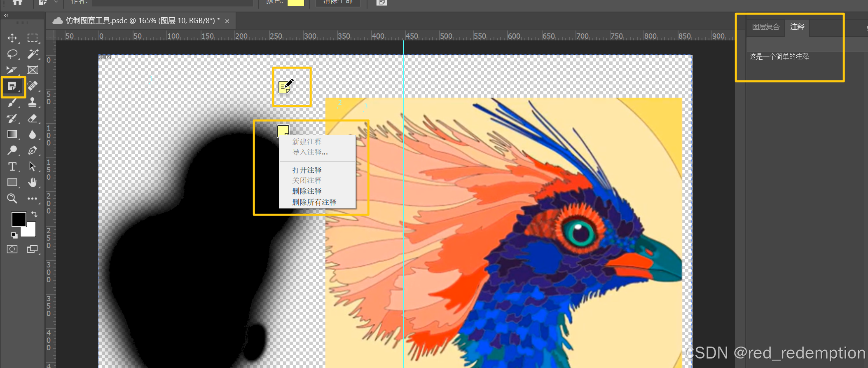Viewport: 868px width, 368px height.
Task: Collapse the toolbar with double-arrow
Action: click(6, 15)
